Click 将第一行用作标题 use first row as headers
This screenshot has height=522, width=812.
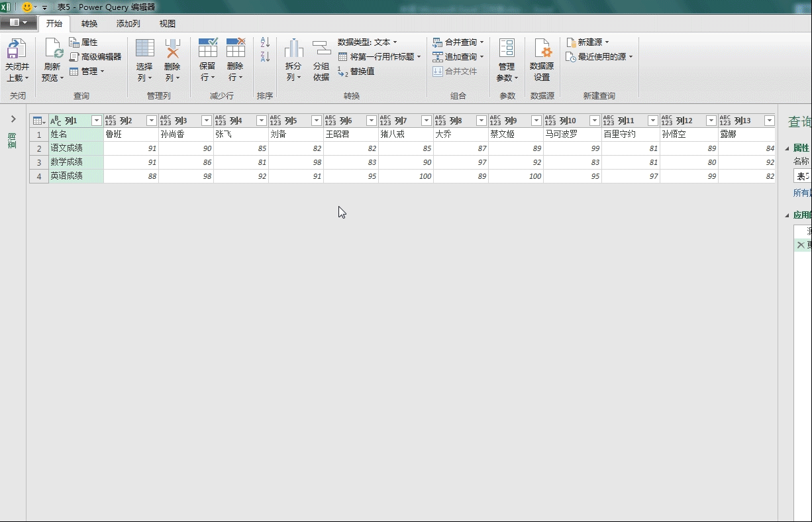point(380,57)
